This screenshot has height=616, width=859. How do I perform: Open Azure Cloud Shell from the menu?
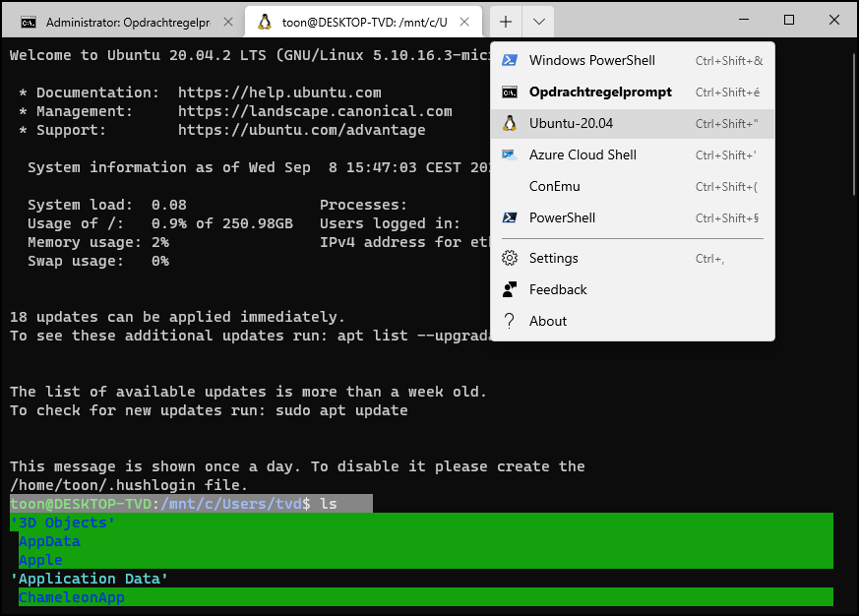[633, 155]
